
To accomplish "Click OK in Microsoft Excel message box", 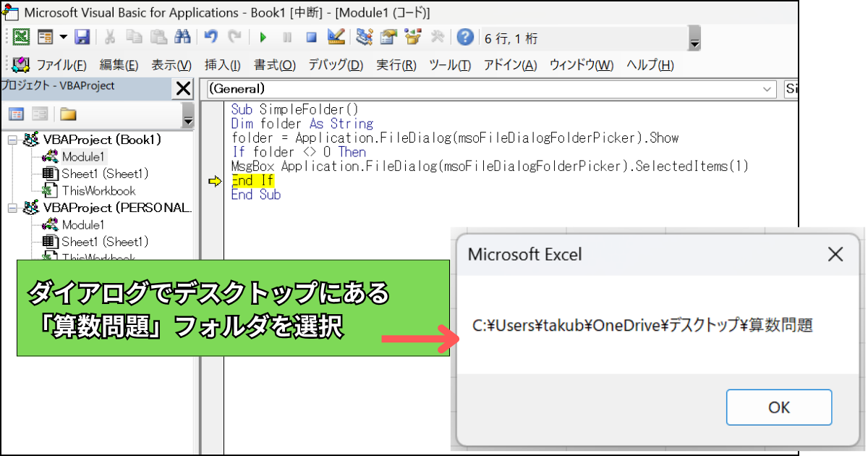I will pyautogui.click(x=779, y=408).
